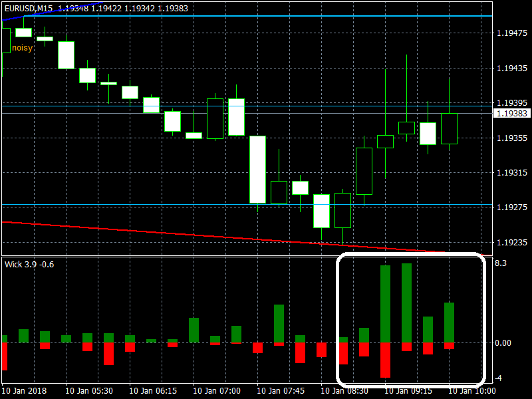Click the 8.3 indicator scale value
This screenshot has width=532, height=399.
pyautogui.click(x=501, y=263)
